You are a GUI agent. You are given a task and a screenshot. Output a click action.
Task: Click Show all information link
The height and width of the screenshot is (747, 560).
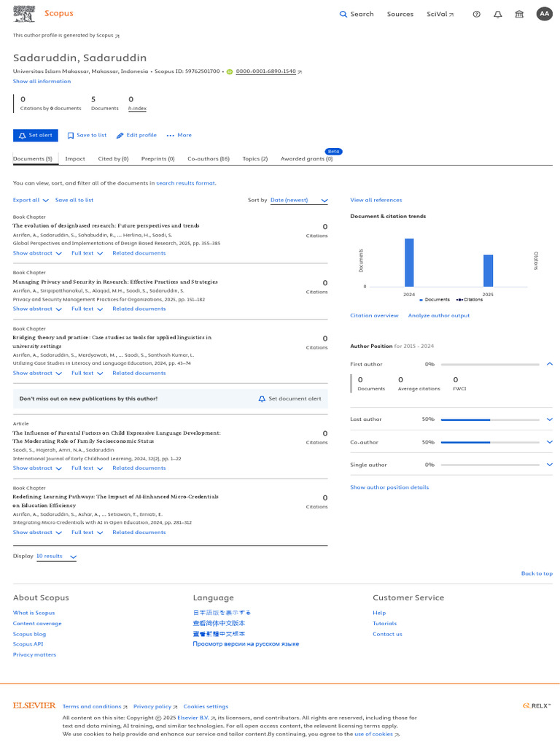[x=42, y=82]
